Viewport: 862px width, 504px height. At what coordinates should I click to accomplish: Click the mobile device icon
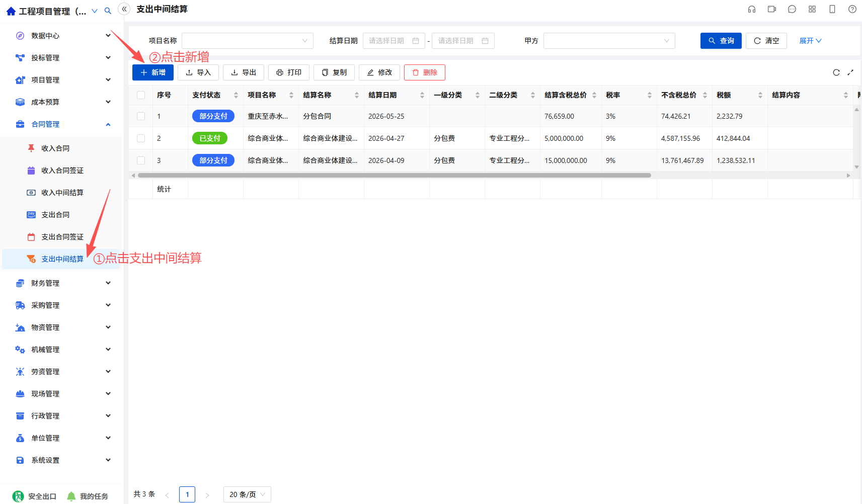pyautogui.click(x=832, y=9)
